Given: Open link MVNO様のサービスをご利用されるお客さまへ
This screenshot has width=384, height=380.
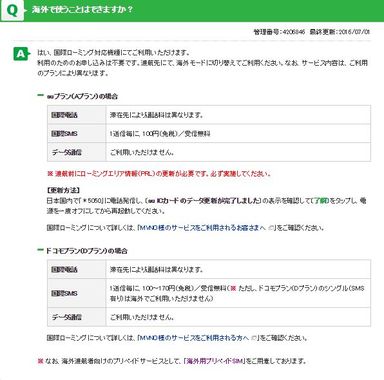Looking at the screenshot, I should pyautogui.click(x=202, y=228).
